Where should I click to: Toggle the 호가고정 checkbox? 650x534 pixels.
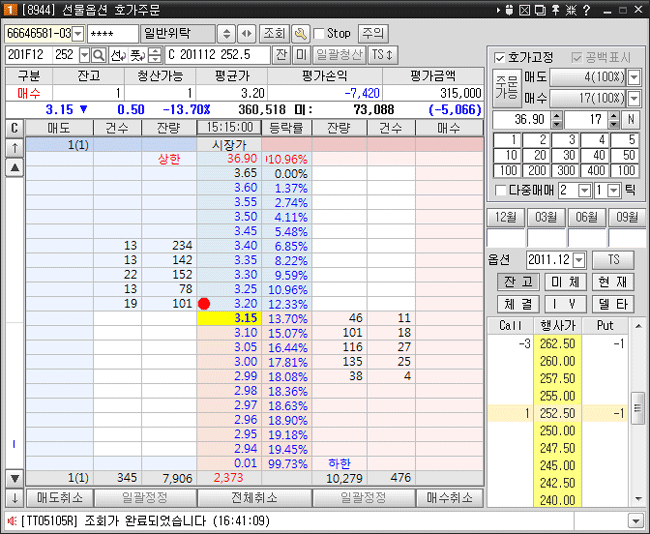[x=500, y=58]
